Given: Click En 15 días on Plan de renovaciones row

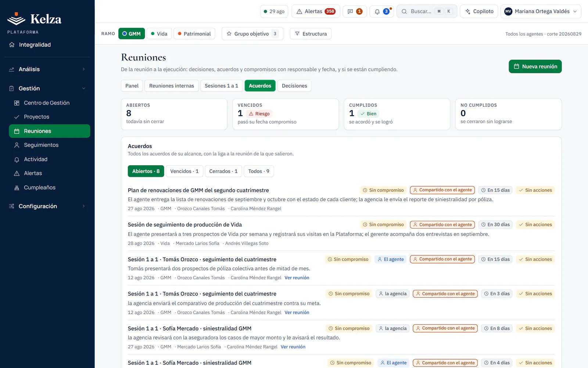Looking at the screenshot, I should 495,190.
